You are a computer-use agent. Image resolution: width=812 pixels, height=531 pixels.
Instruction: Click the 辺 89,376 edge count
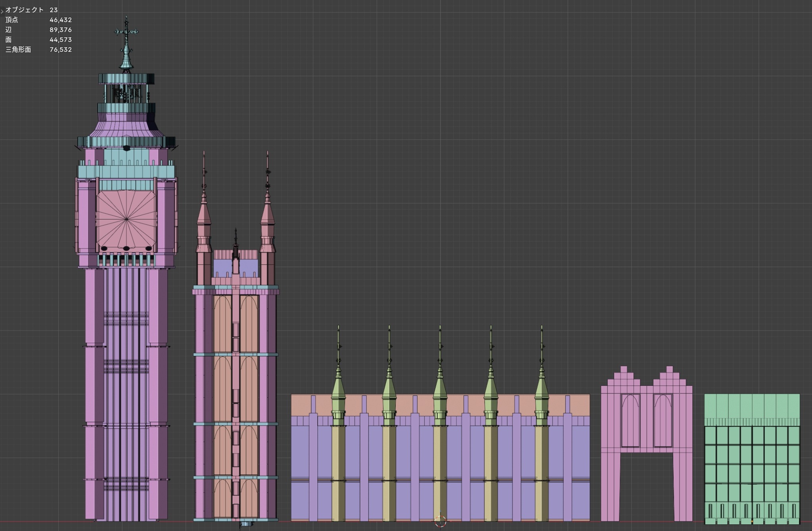(38, 29)
